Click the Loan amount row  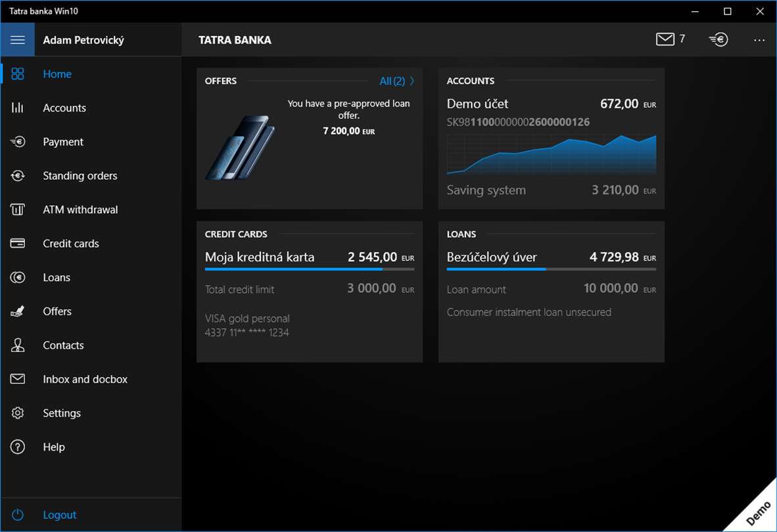tap(552, 289)
